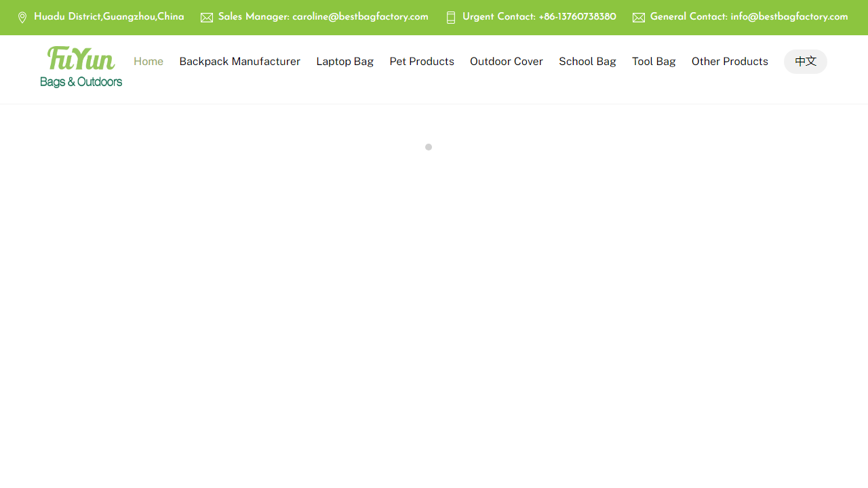Open the Home menu item

[x=149, y=62]
